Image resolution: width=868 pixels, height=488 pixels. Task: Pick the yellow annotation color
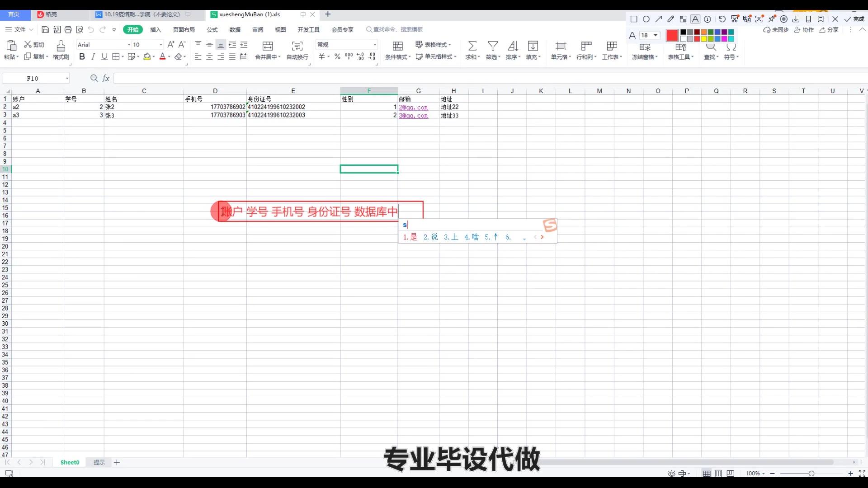[704, 39]
